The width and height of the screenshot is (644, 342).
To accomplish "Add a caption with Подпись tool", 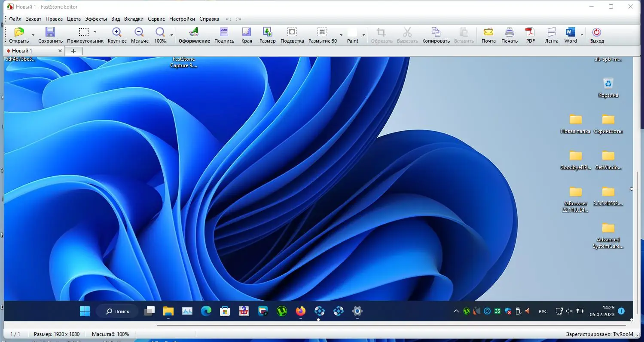I will (224, 32).
